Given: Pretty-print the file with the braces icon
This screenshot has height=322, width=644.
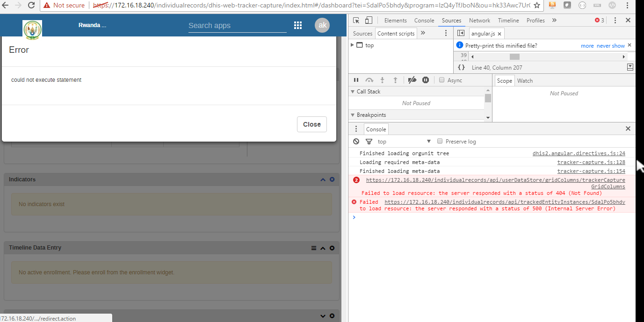Looking at the screenshot, I should tap(461, 68).
